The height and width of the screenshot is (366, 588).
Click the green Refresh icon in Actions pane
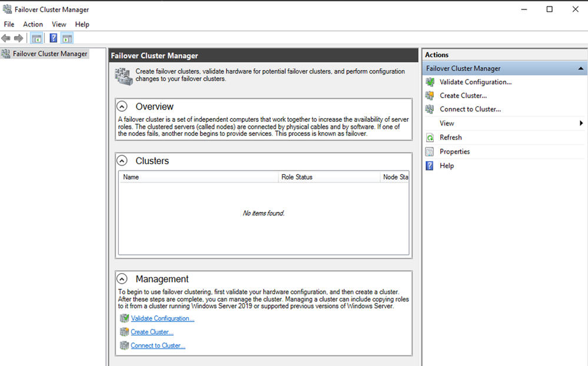[x=430, y=137]
